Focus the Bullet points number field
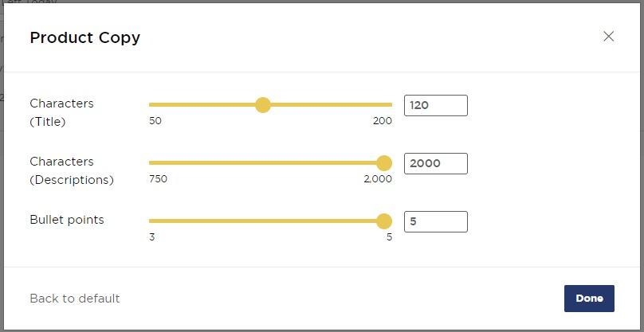 click(x=435, y=221)
